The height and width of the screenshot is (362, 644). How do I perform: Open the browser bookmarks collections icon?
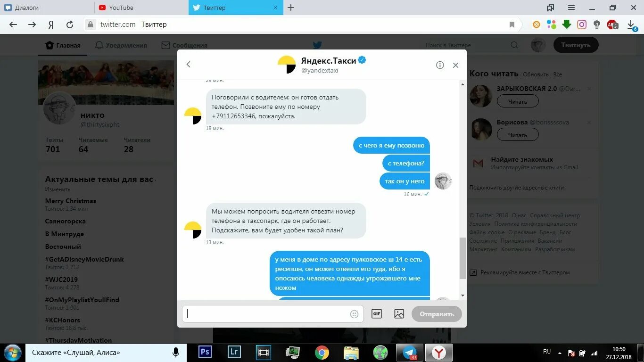[x=550, y=8]
